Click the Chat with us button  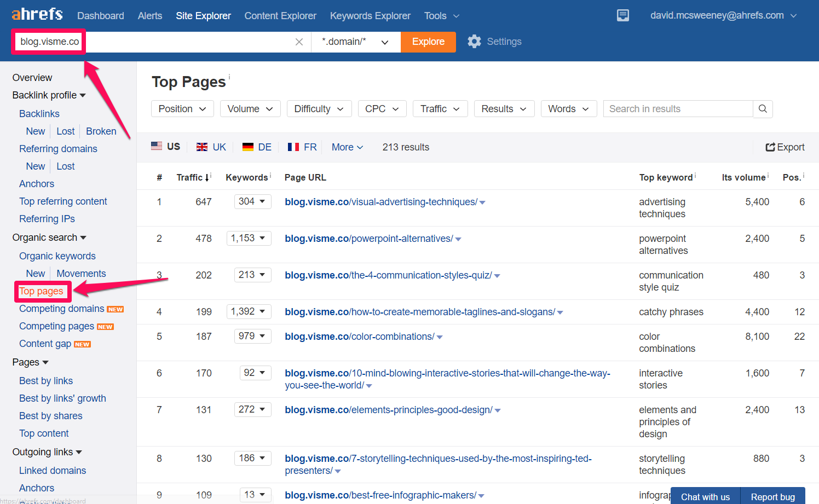point(705,496)
